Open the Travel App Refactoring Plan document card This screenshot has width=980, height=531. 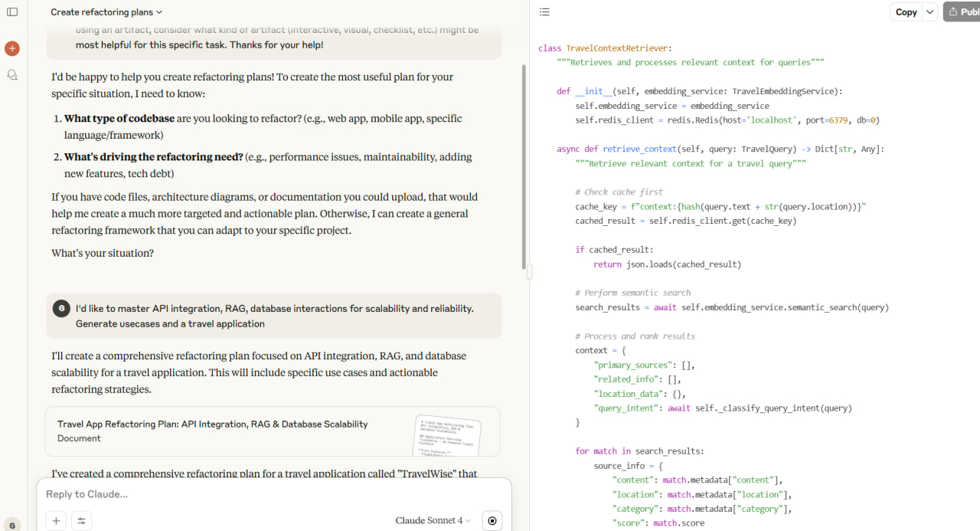273,431
